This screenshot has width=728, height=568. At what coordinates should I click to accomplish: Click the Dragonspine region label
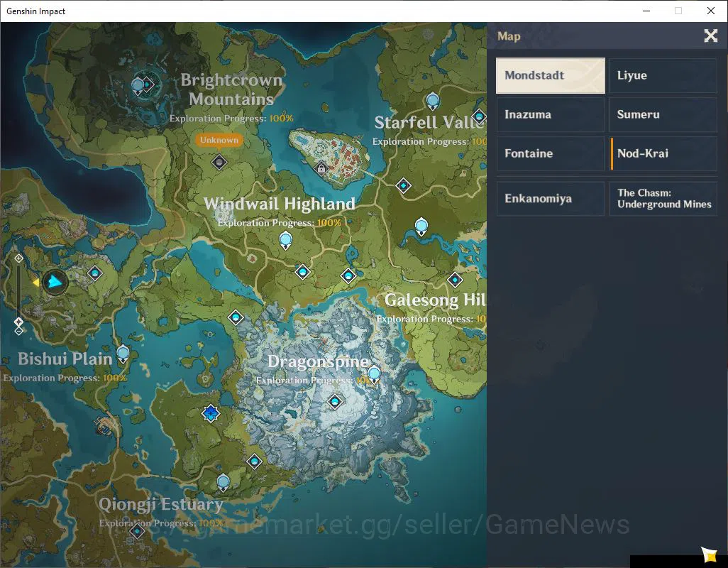[x=318, y=361]
